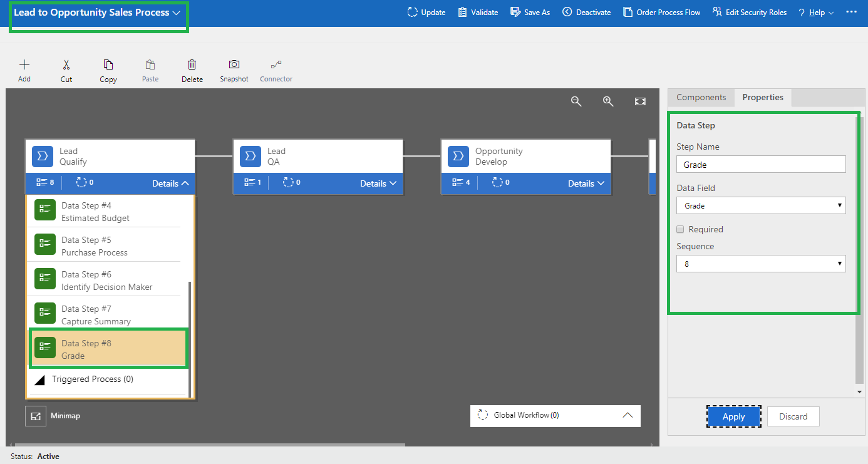Screen dimensions: 868x464
Task: Select Data Step #6 Identify Decision Maker
Action: click(106, 279)
